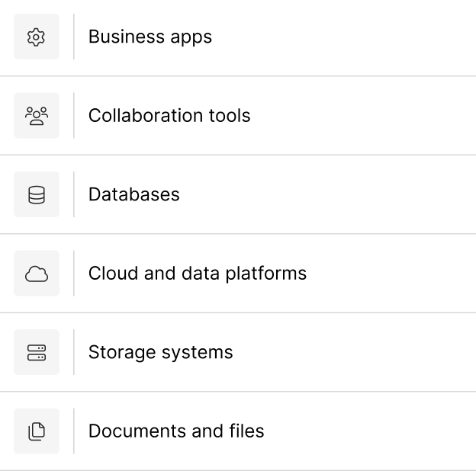
Task: Click the server icon beside Storage systems
Action: (37, 352)
